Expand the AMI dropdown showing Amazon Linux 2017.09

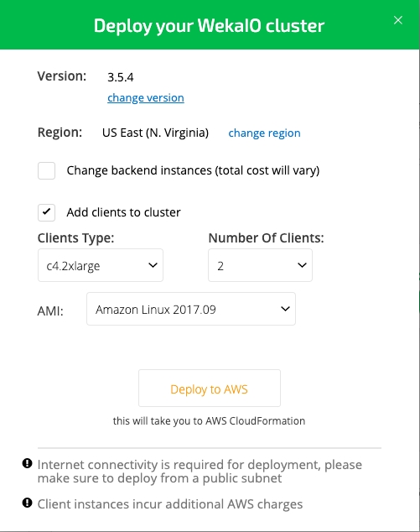[x=191, y=309]
